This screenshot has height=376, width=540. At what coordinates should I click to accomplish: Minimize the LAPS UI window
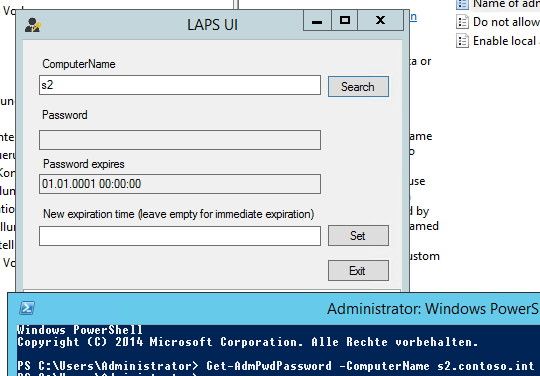(317, 21)
